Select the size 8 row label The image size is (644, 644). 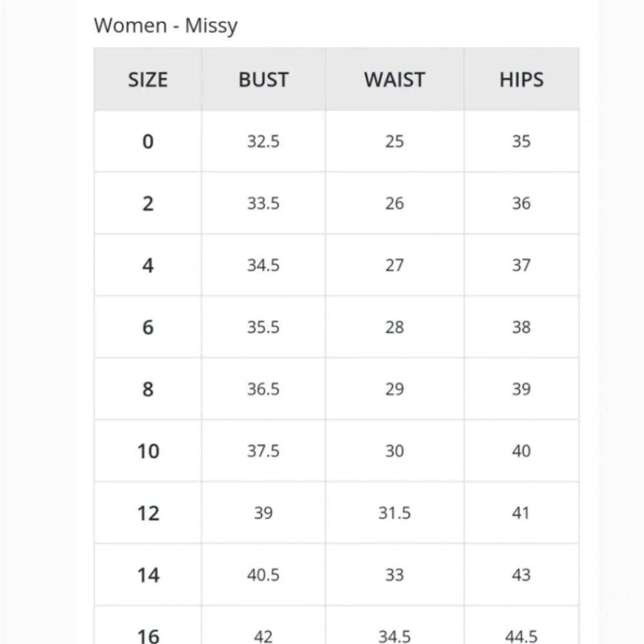(x=147, y=389)
